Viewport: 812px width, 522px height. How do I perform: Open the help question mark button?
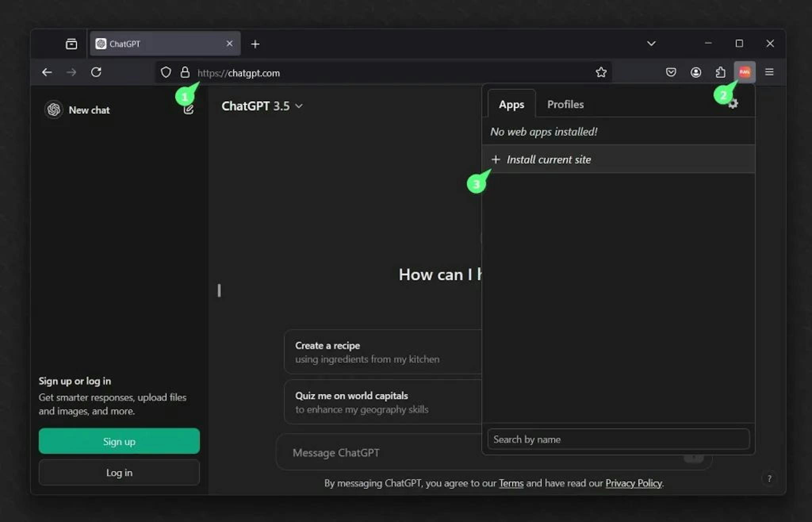769,478
